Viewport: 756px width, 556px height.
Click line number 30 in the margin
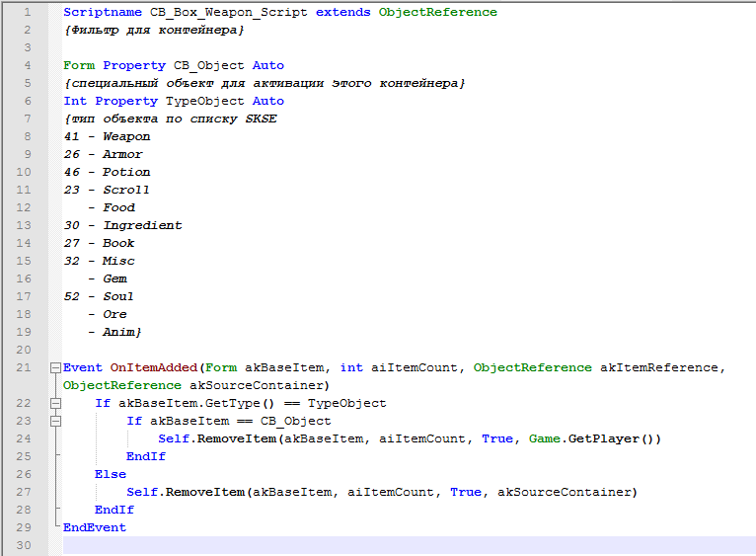pos(23,545)
